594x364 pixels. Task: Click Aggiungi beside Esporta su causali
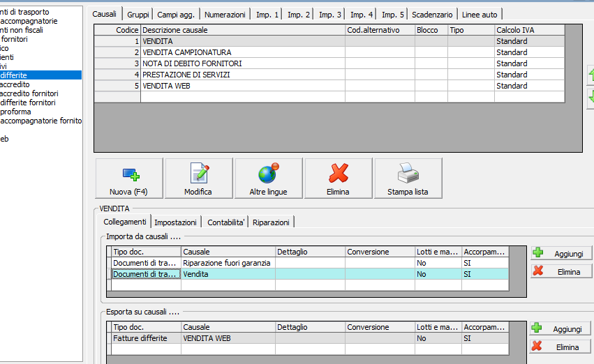click(560, 328)
